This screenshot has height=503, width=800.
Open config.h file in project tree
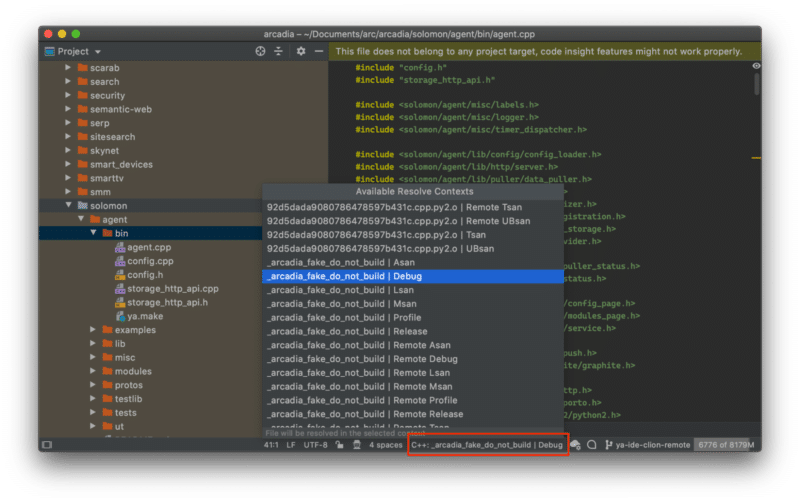tap(144, 274)
